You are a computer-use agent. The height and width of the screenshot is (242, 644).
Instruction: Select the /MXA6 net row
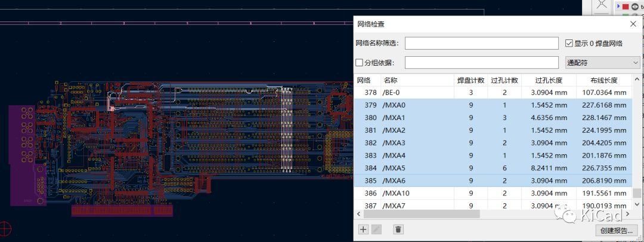pyautogui.click(x=493, y=180)
